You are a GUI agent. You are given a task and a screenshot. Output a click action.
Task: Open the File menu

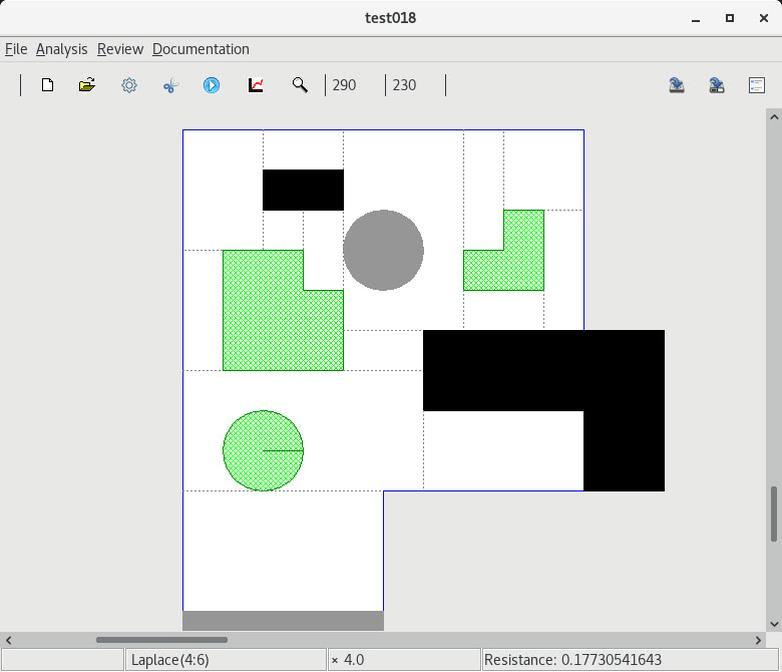click(16, 49)
